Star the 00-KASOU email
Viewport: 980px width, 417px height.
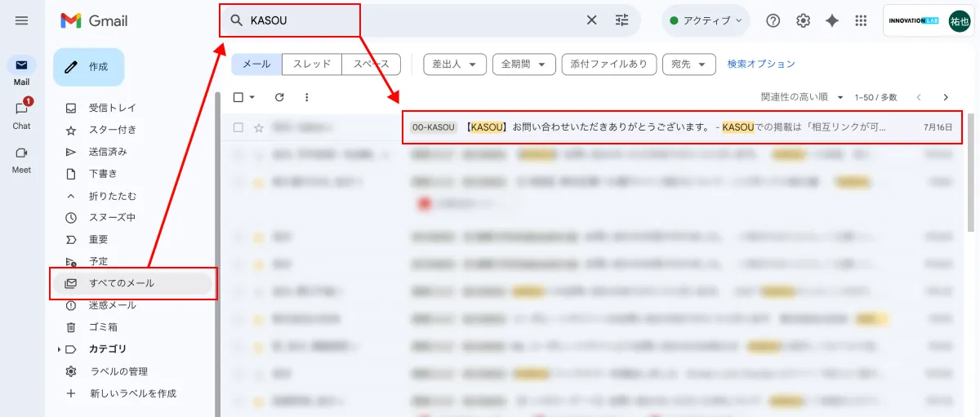259,127
